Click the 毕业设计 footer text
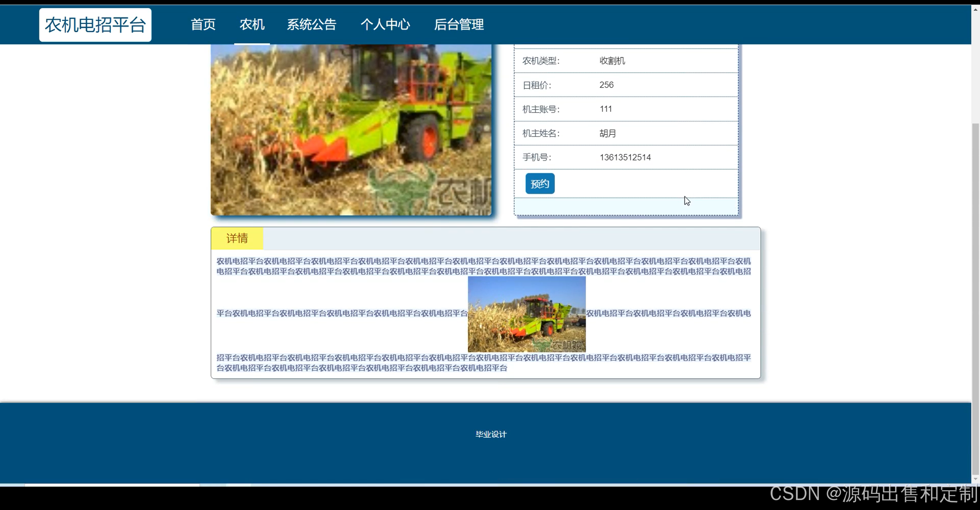980x510 pixels. pos(491,434)
